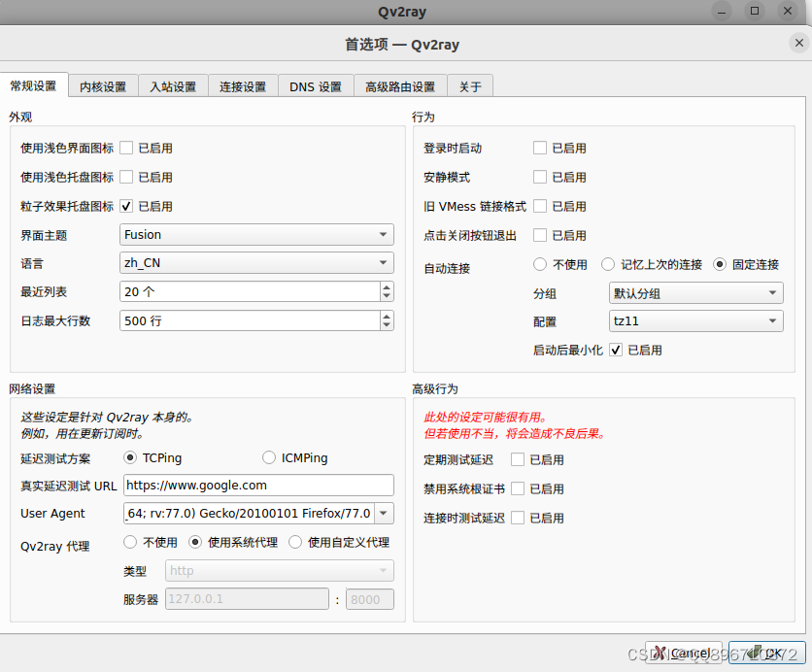This screenshot has height=672, width=812.
Task: Select 使用自定义代理 radio button
Action: click(x=295, y=542)
